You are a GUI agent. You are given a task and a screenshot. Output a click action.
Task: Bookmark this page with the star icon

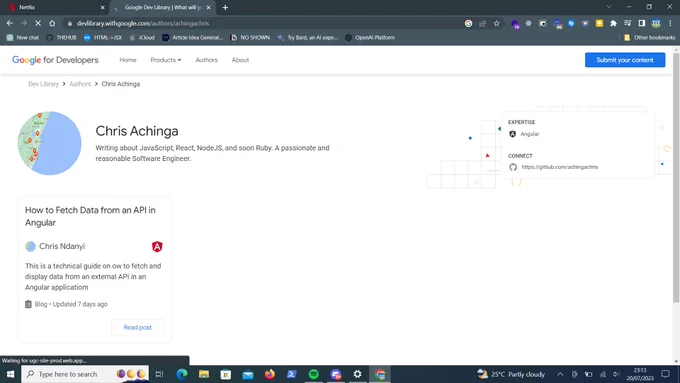[497, 23]
